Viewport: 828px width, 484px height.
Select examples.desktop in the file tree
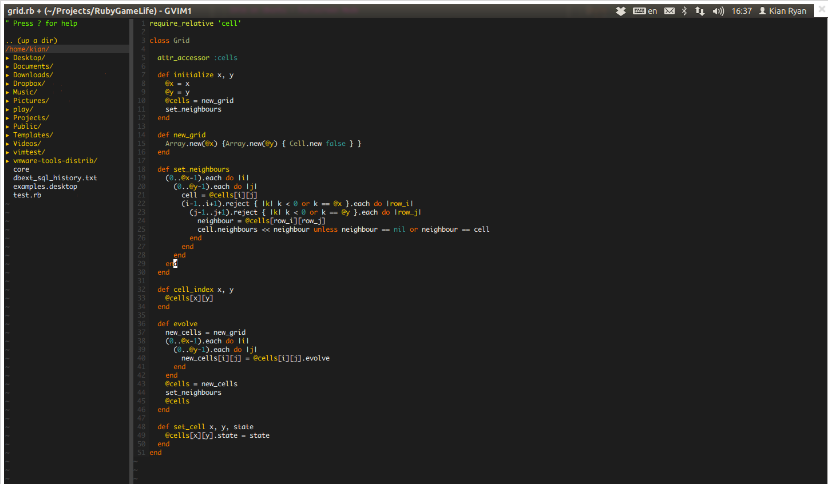45,186
